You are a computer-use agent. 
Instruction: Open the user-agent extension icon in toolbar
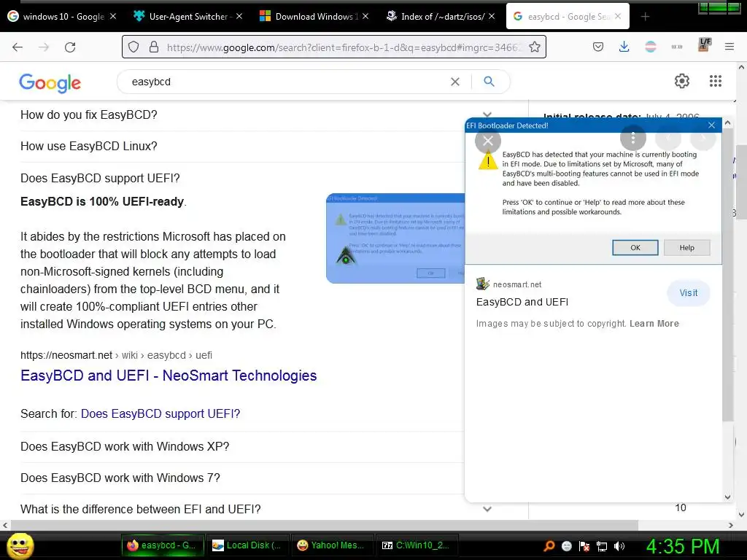pos(704,46)
